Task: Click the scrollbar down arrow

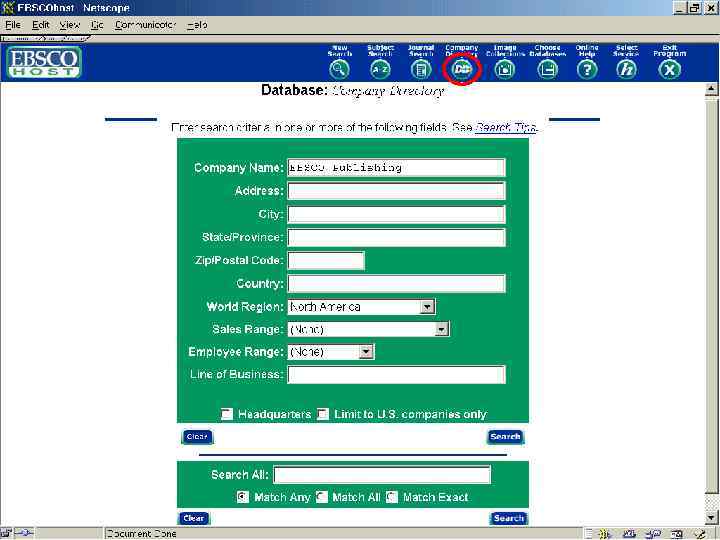Action: click(711, 518)
